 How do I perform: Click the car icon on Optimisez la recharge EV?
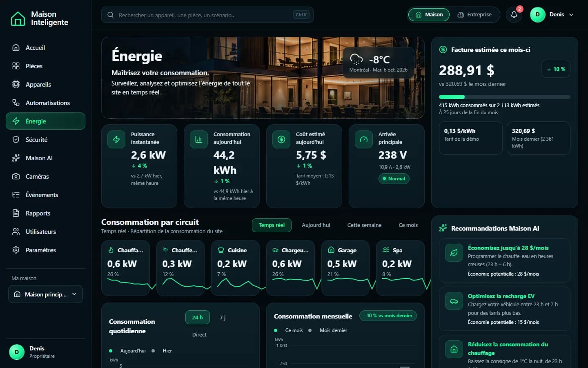(x=454, y=301)
